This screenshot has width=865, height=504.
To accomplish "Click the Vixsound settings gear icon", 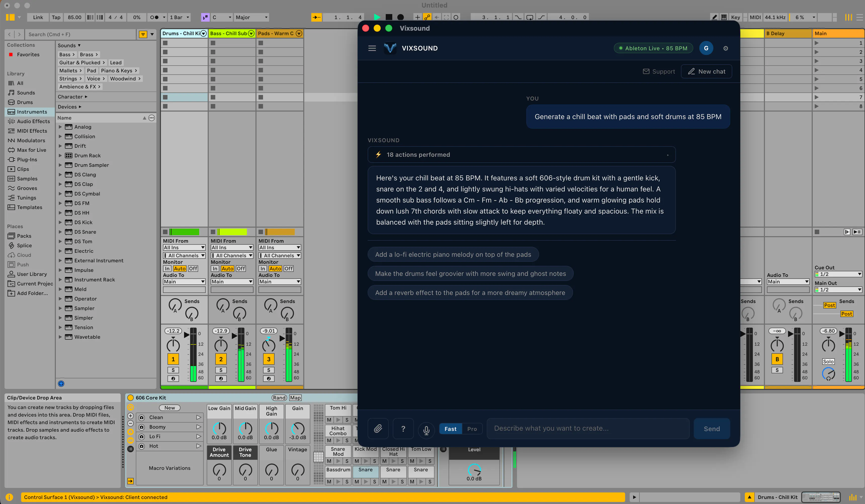I will pos(726,48).
